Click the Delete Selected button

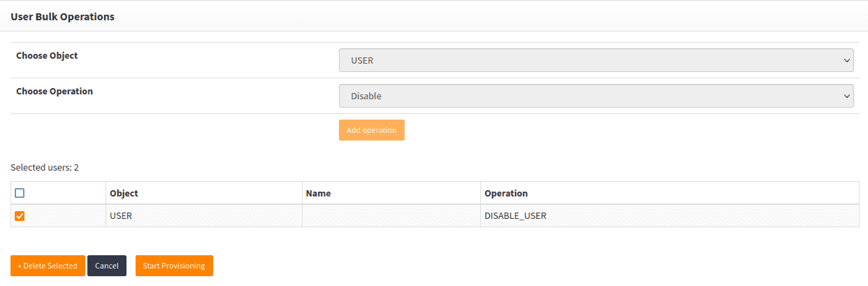tap(48, 266)
